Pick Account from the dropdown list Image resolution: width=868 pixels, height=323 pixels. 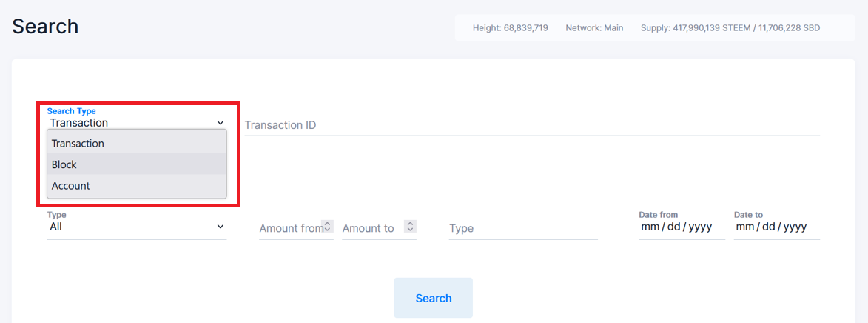[x=137, y=186]
